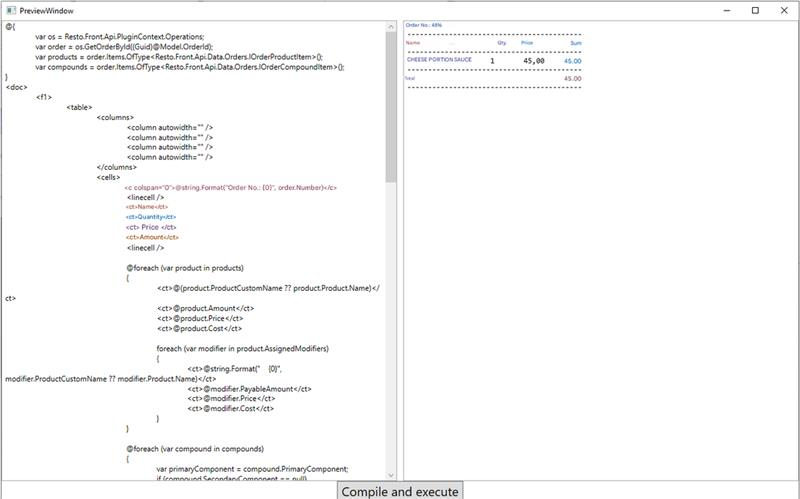The image size is (800, 499).
Task: Click the Price column header in receipt
Action: click(527, 43)
